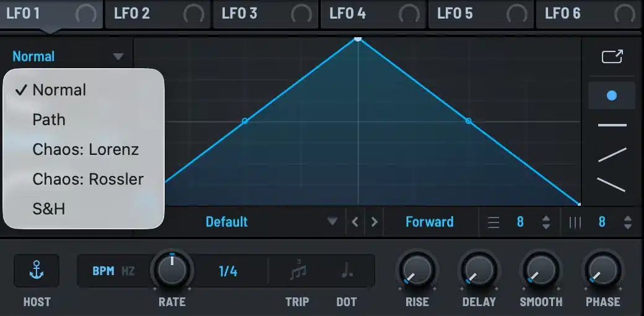This screenshot has width=644, height=316.
Task: Set rate mode to HZ
Action: pyautogui.click(x=128, y=271)
